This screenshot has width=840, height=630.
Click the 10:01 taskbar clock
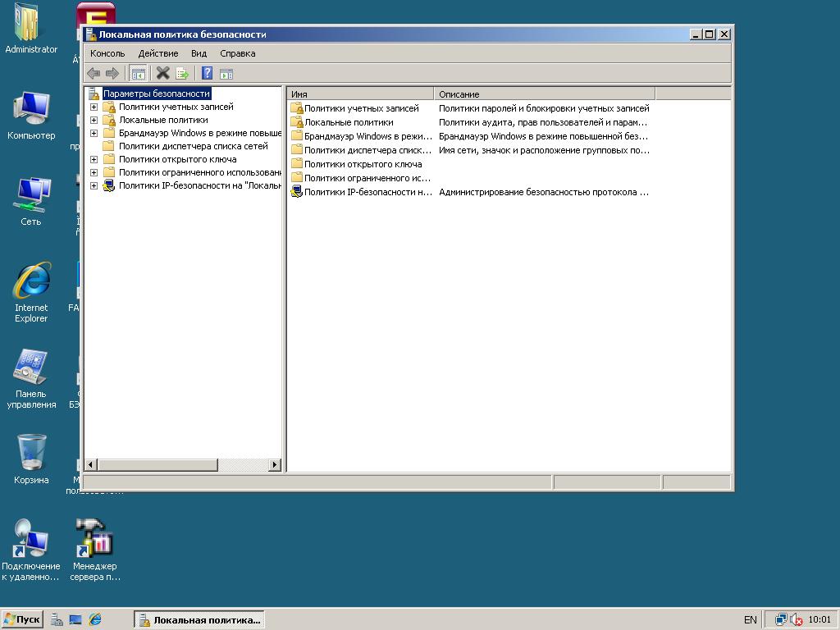coord(819,619)
